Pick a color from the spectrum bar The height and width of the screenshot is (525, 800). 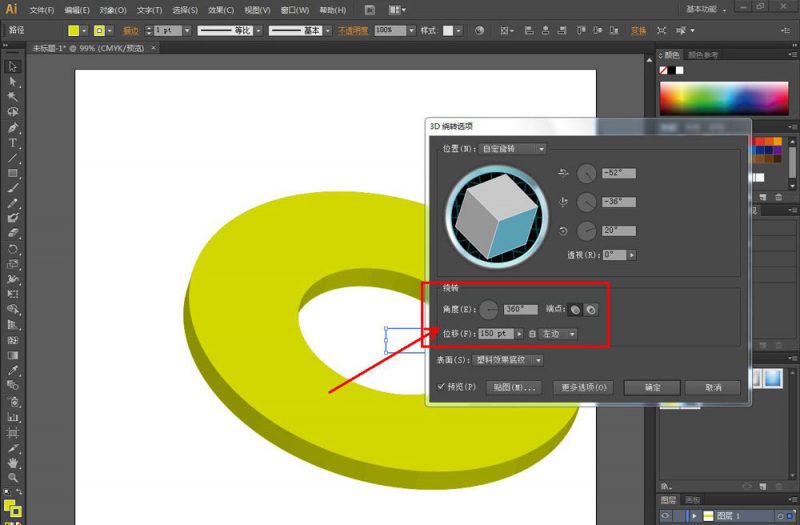coord(724,98)
